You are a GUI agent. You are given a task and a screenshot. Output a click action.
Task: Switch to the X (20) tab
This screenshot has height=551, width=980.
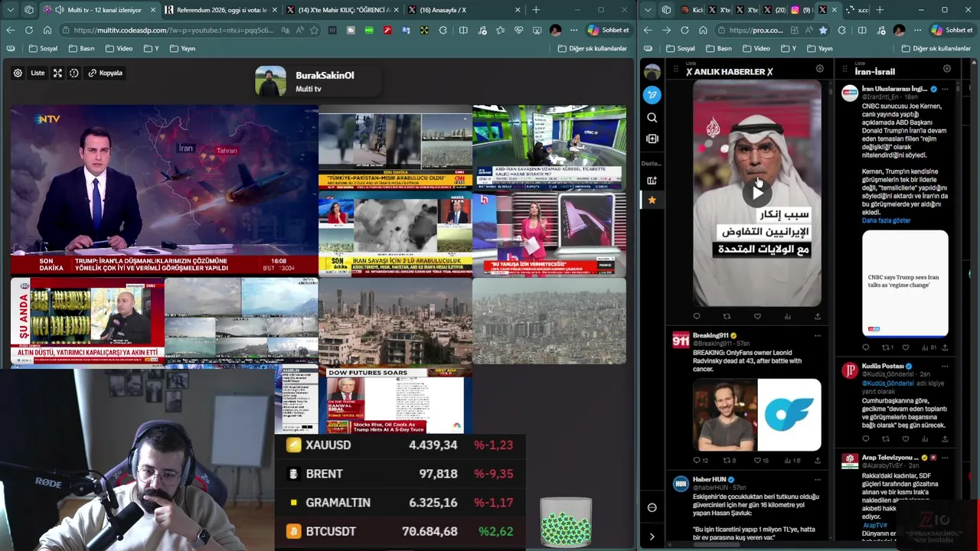point(776,10)
